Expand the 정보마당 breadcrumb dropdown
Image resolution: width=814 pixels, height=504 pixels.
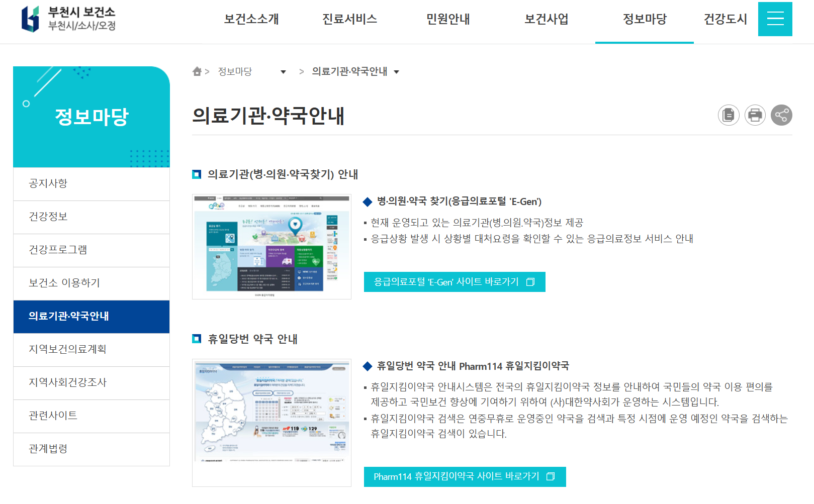[x=284, y=72]
